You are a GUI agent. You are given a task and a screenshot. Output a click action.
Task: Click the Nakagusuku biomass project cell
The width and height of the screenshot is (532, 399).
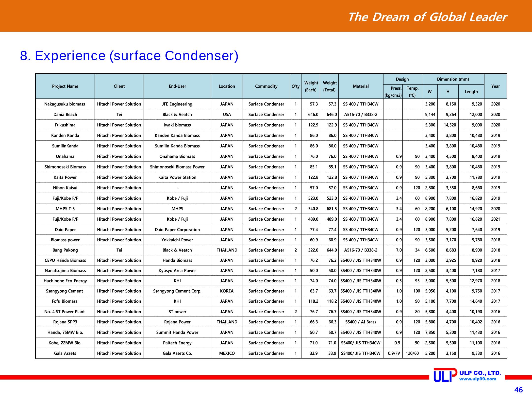(65, 104)
